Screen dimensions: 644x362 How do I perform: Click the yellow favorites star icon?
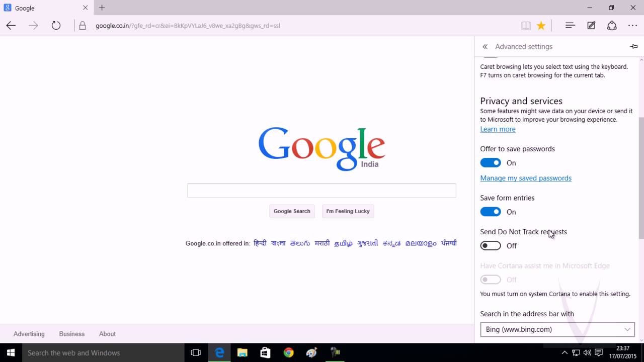click(541, 26)
